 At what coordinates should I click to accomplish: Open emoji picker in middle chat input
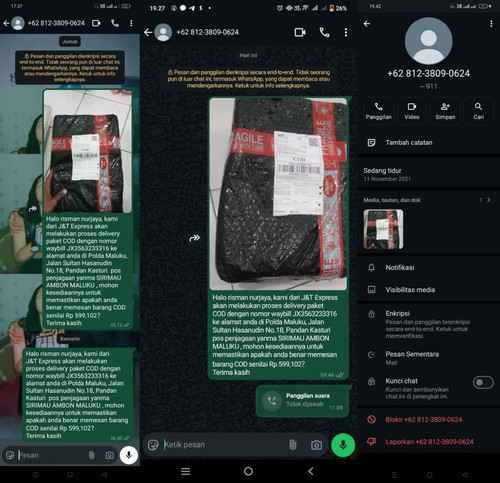pyautogui.click(x=153, y=445)
